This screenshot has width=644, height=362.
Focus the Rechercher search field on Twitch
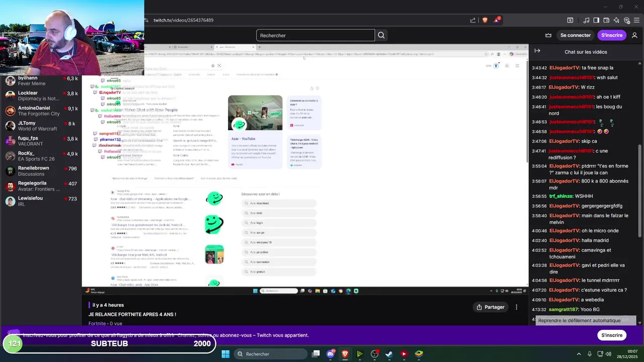coord(315,35)
